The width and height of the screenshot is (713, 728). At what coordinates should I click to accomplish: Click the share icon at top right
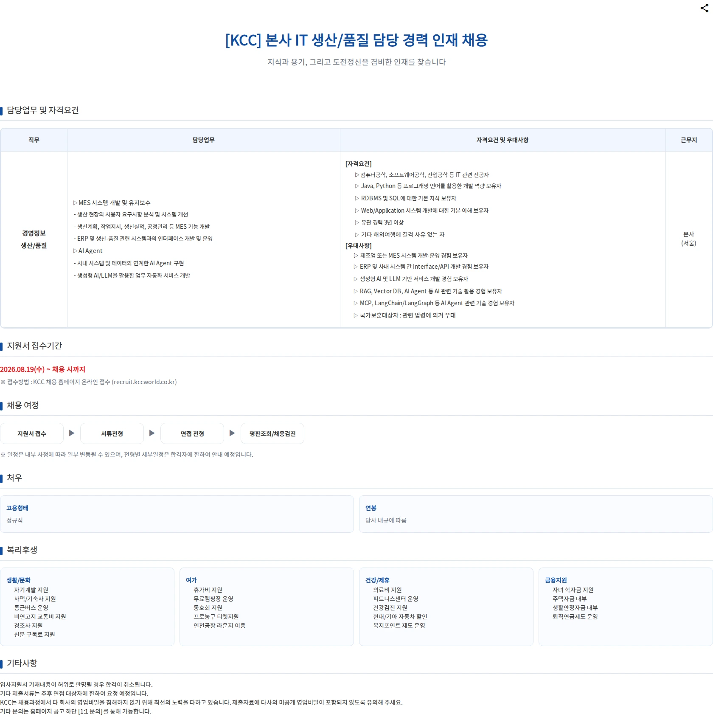click(x=704, y=8)
